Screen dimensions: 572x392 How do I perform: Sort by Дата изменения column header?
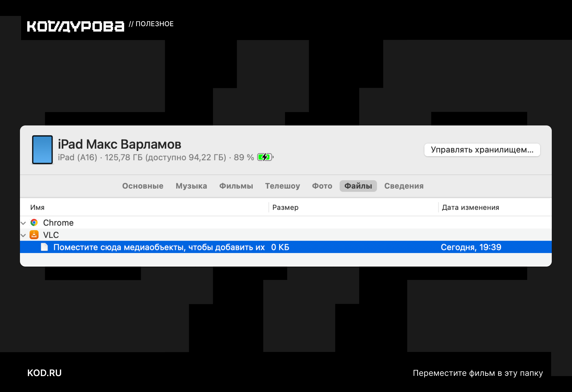(470, 207)
